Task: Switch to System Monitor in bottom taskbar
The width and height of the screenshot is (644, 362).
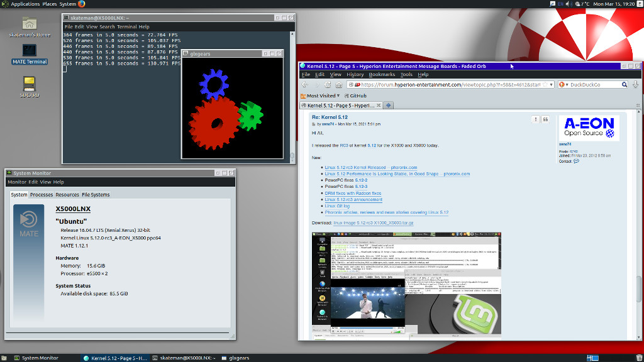Action: pos(36,358)
